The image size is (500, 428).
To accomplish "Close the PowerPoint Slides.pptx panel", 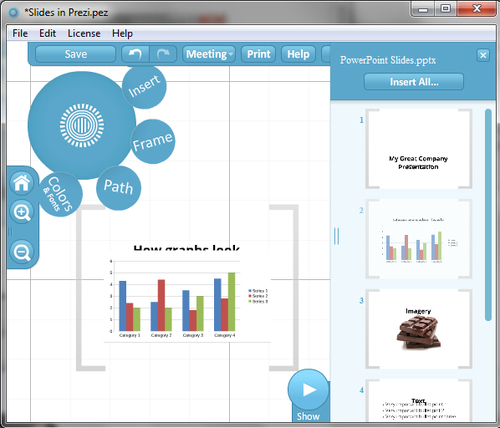I will pyautogui.click(x=483, y=55).
